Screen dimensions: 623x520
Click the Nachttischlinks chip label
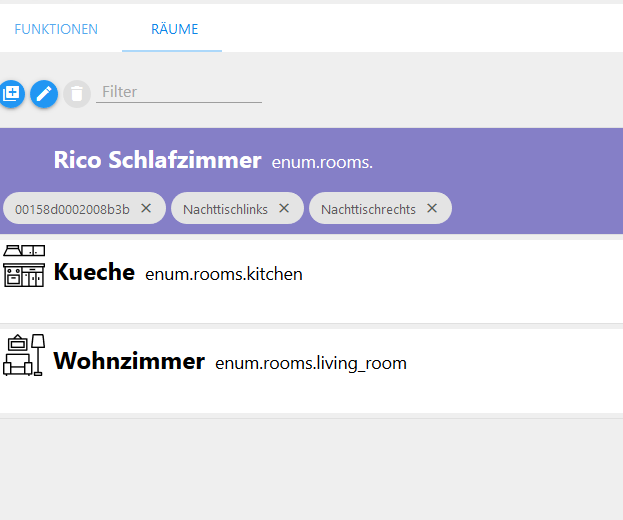[225, 209]
